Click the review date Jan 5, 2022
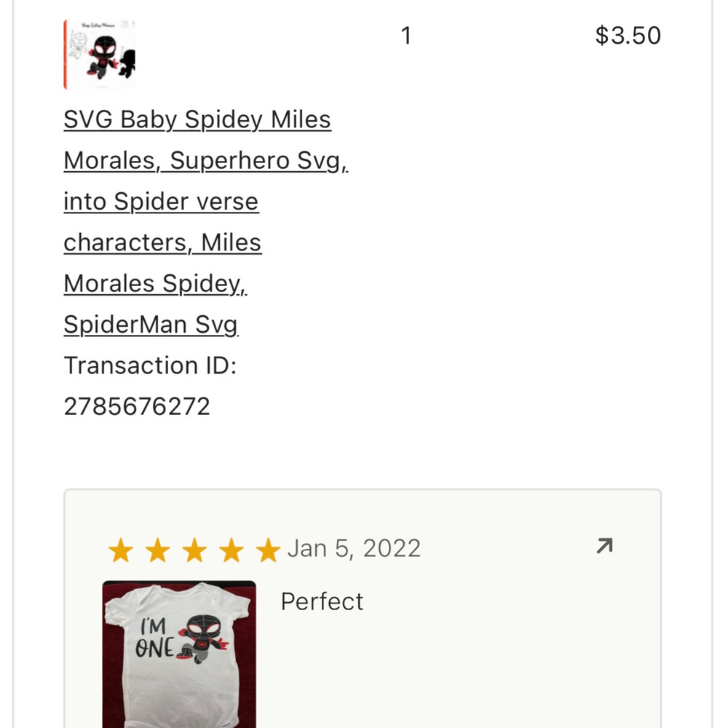This screenshot has height=728, width=728. coord(354,548)
